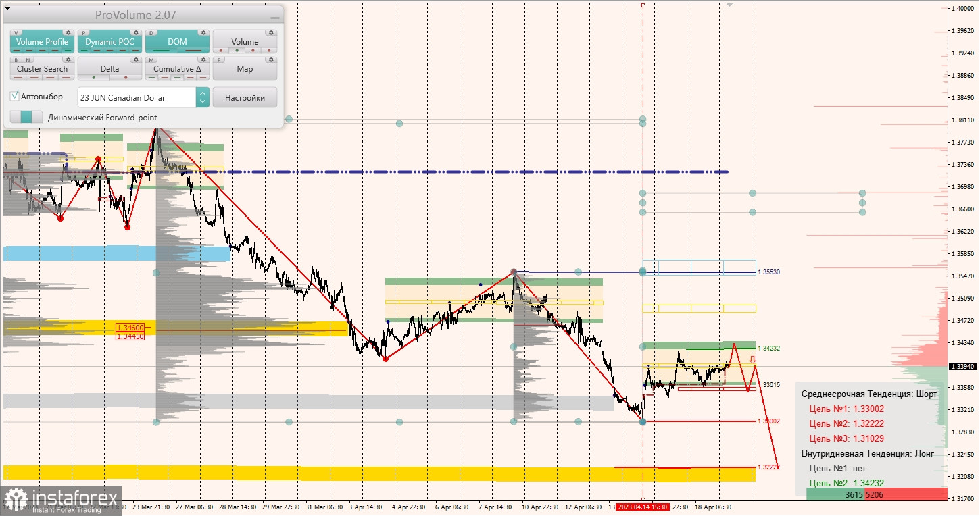Click Цель №1: 1.33002 target text
Image resolution: width=980 pixels, height=516 pixels.
[x=846, y=409]
